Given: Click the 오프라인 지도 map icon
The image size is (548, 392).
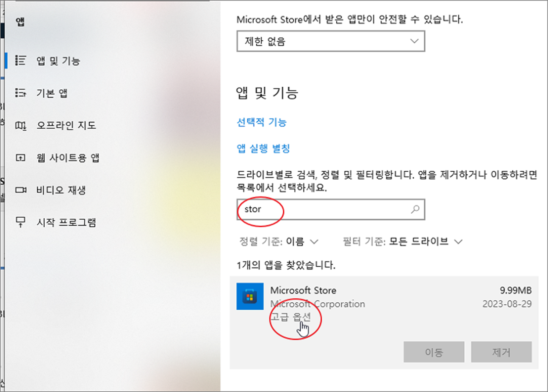Looking at the screenshot, I should click(21, 125).
